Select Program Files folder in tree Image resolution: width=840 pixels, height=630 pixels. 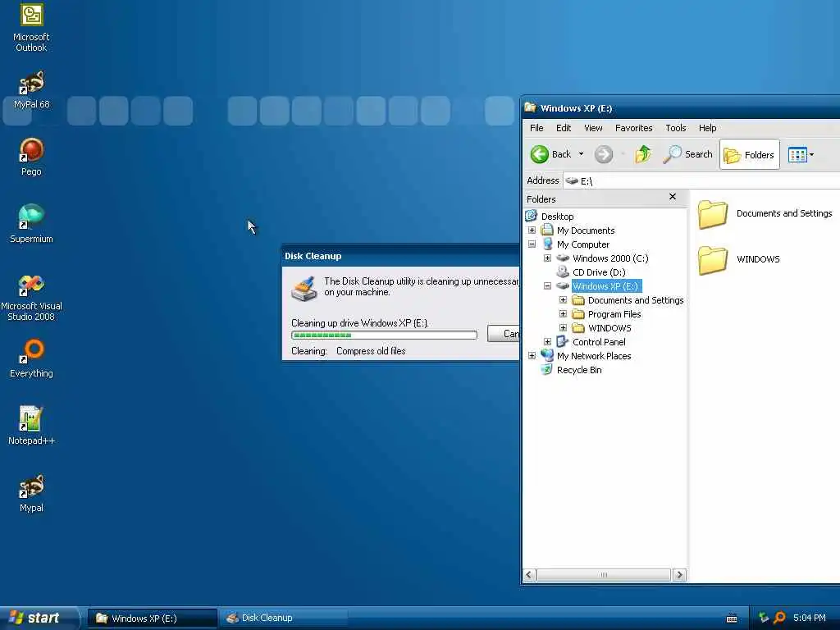click(x=614, y=314)
